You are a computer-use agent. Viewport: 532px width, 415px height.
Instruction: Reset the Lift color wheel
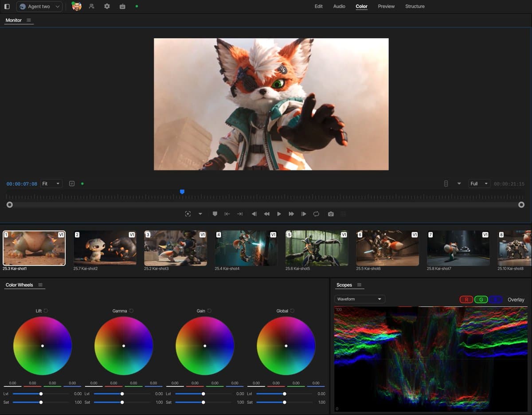click(46, 311)
